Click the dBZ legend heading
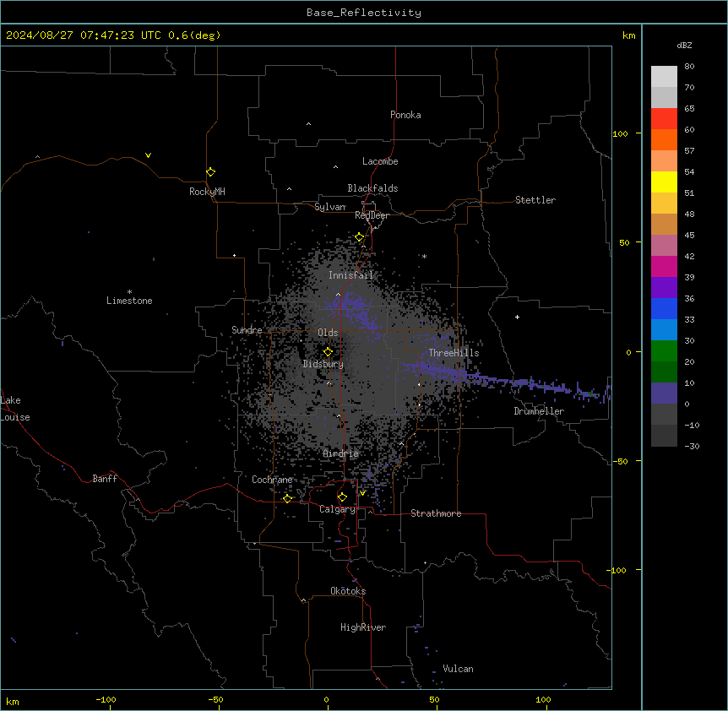Viewport: 728px width, 711px height. click(x=684, y=46)
